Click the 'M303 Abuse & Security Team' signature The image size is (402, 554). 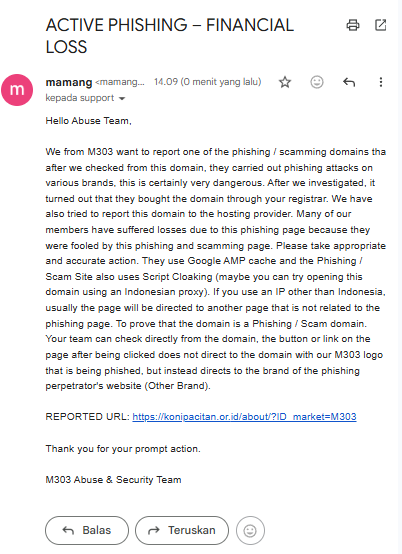click(x=113, y=480)
